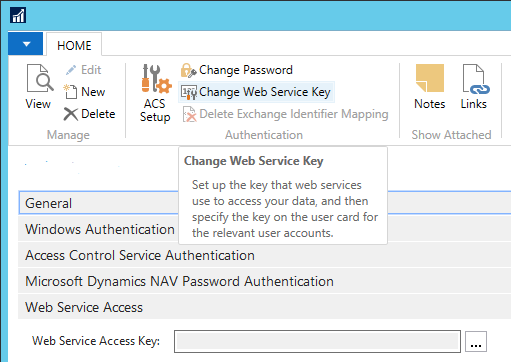Viewport: 511px width, 362px height.
Task: Open the Links attachment icon
Action: (476, 79)
